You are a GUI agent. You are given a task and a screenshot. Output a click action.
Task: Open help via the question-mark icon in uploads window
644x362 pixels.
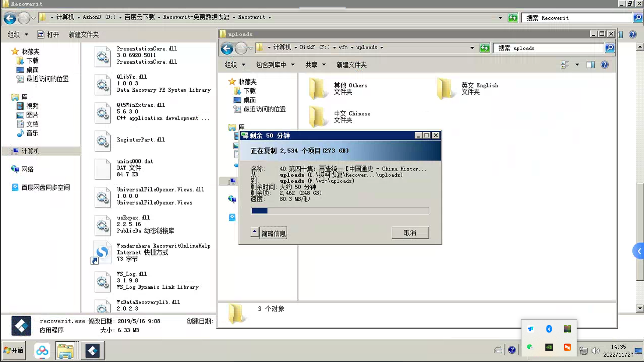[605, 64]
